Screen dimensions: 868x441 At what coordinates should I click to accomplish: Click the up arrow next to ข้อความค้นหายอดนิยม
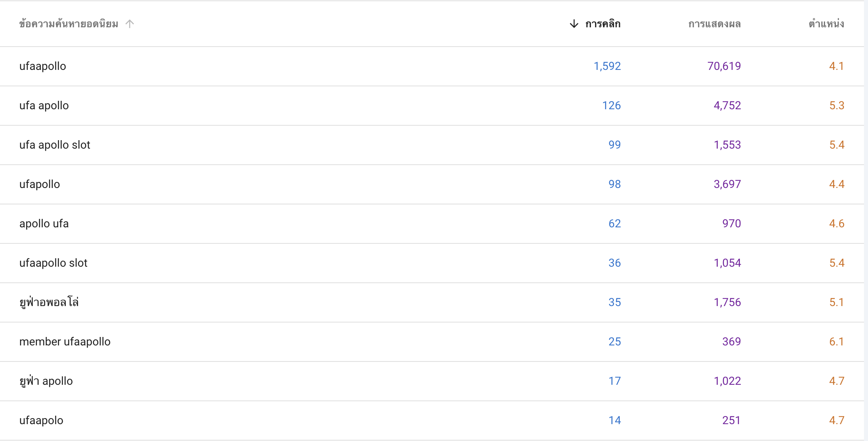point(129,24)
